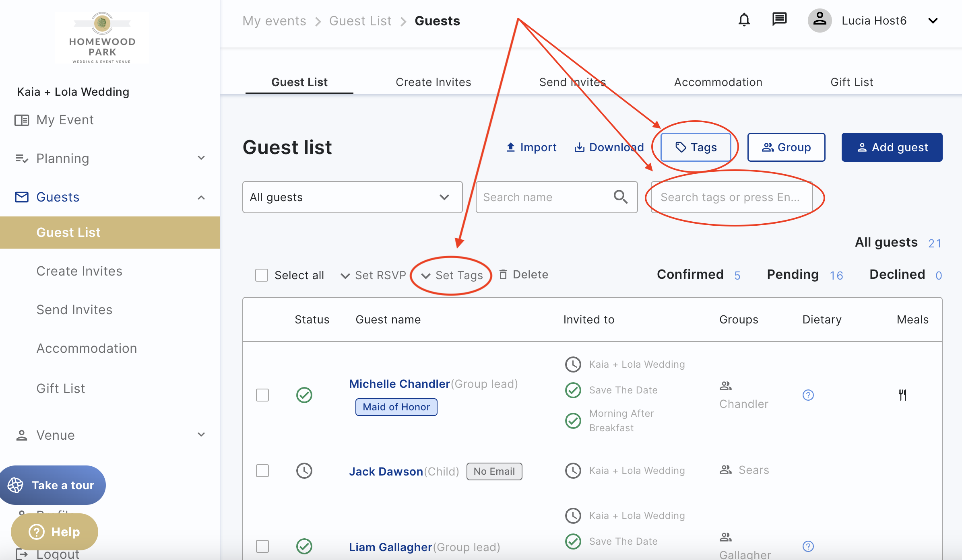Viewport: 962px width, 560px height.
Task: Open Create Invites in the sidebar
Action: click(x=79, y=271)
